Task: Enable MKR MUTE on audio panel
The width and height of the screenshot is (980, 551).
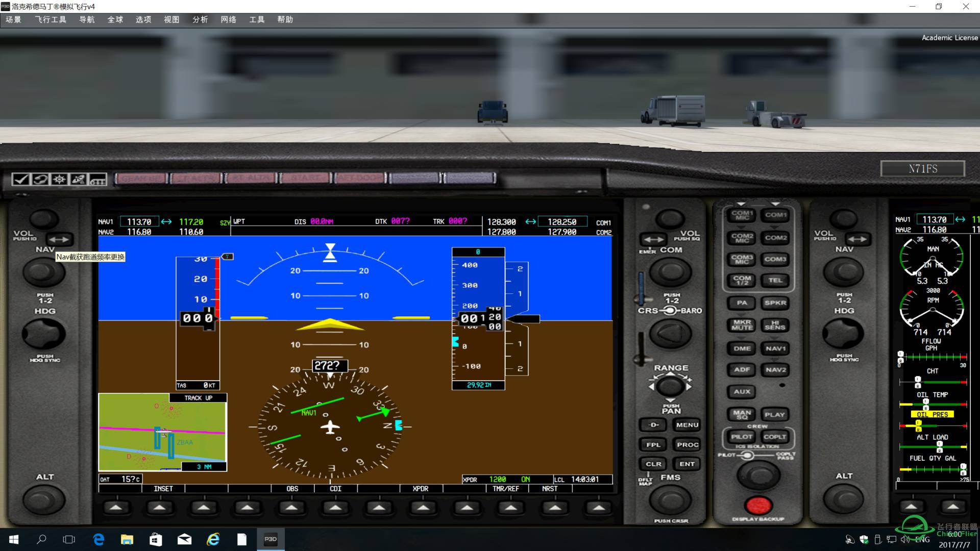Action: point(742,325)
